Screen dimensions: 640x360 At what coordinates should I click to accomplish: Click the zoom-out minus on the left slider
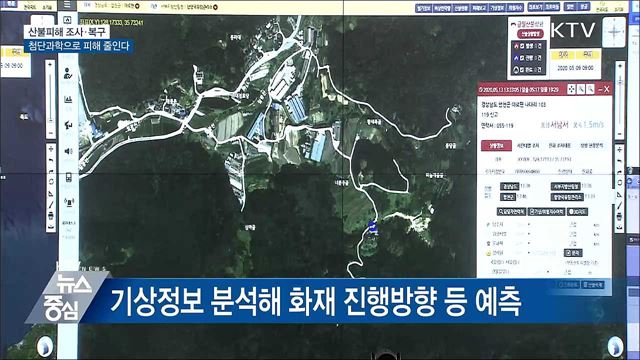(x=50, y=133)
